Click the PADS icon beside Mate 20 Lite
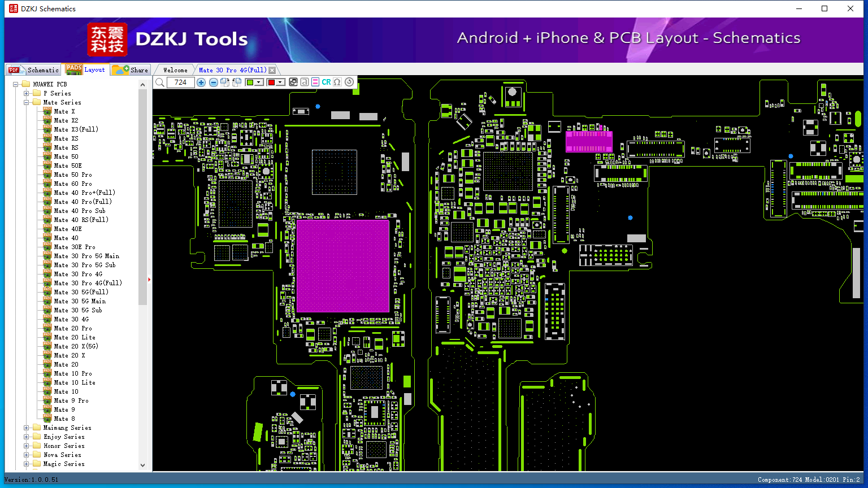Viewport: 868px width, 488px height. click(x=47, y=338)
